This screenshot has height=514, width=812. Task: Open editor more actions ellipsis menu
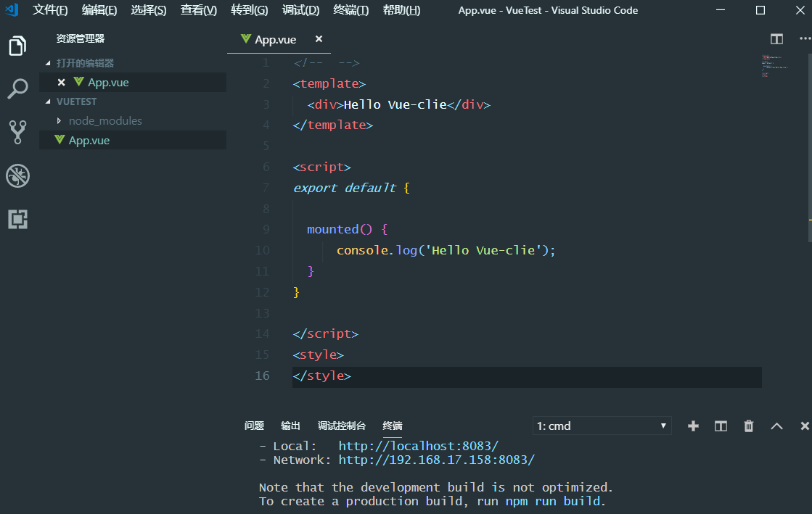point(805,39)
